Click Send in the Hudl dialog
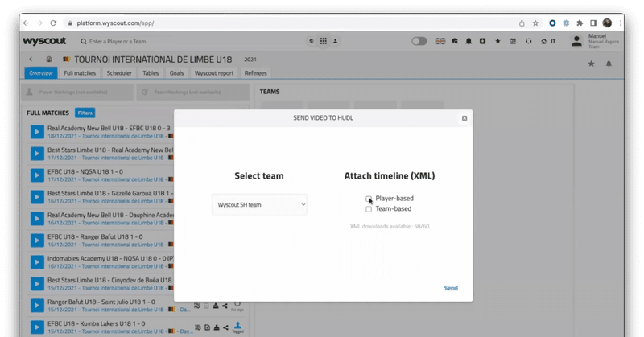 coord(451,288)
